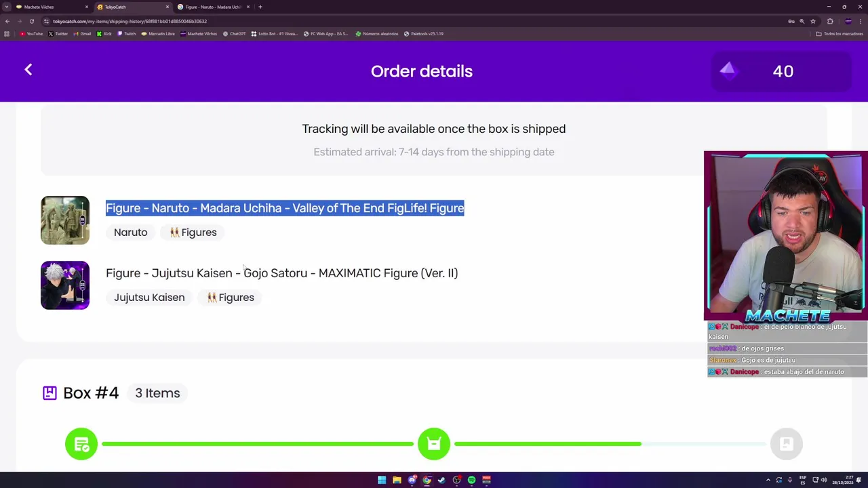Open the browser apps grid icon
The width and height of the screenshot is (868, 488).
click(x=7, y=34)
